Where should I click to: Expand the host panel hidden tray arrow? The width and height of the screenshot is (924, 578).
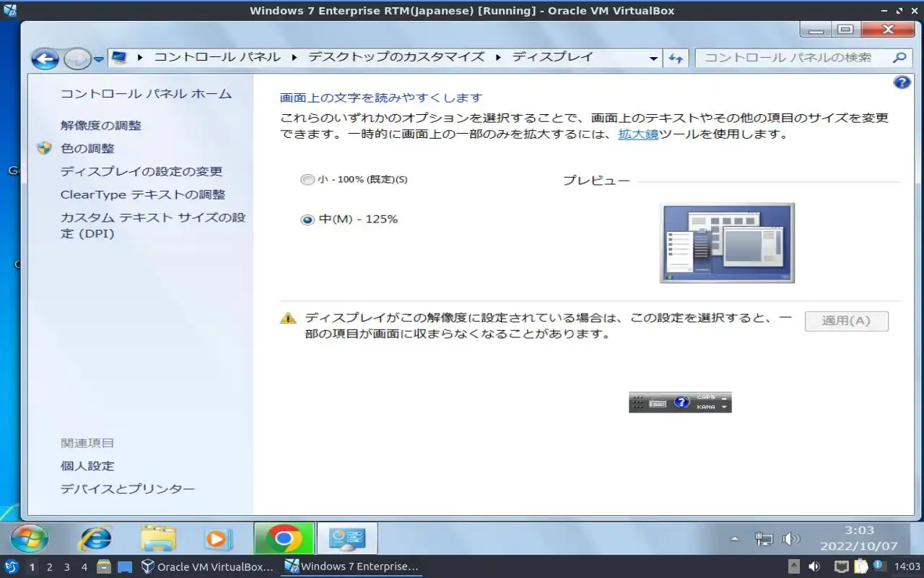[x=793, y=567]
